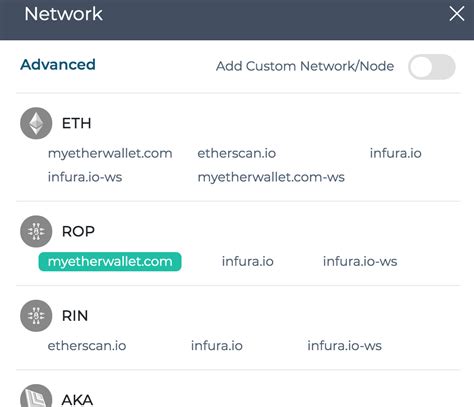Image resolution: width=474 pixels, height=407 pixels.
Task: Click the ETH Ethereum diamond icon
Action: coord(36,123)
